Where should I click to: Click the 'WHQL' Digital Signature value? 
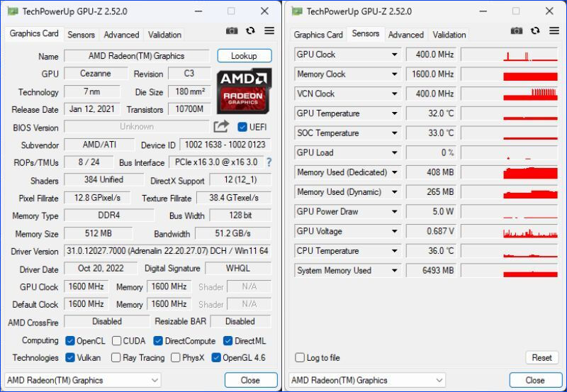coord(238,269)
